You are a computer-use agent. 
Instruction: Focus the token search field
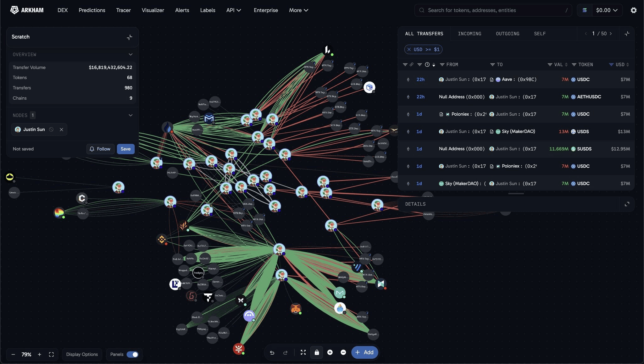pyautogui.click(x=493, y=10)
